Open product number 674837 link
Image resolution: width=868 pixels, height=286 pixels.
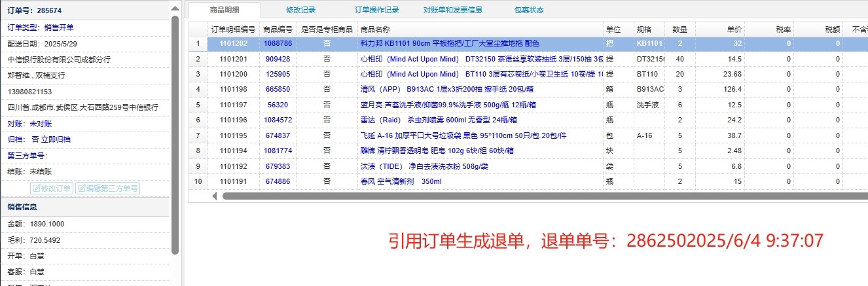278,135
